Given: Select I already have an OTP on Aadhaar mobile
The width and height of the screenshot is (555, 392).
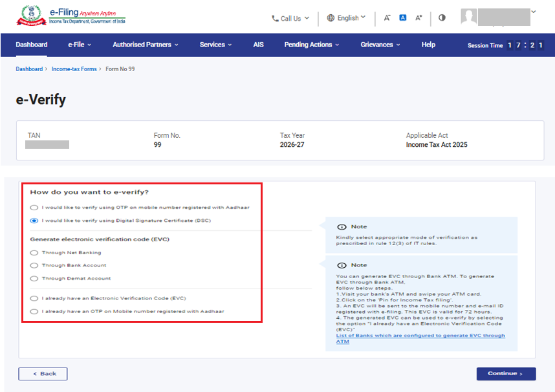Looking at the screenshot, I should pos(34,311).
